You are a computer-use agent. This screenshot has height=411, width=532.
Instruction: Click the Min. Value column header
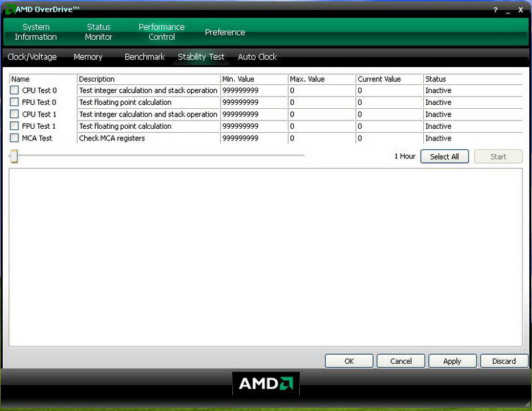pos(254,79)
